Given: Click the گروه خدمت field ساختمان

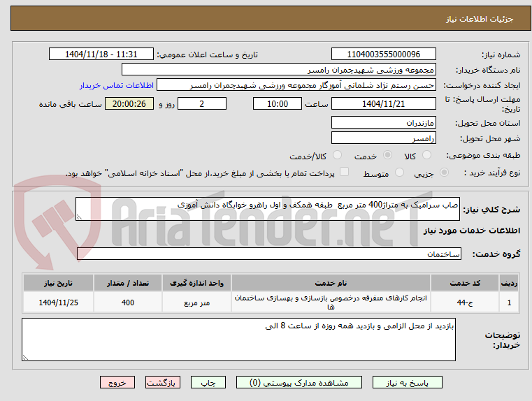Looking at the screenshot, I should tap(269, 254).
